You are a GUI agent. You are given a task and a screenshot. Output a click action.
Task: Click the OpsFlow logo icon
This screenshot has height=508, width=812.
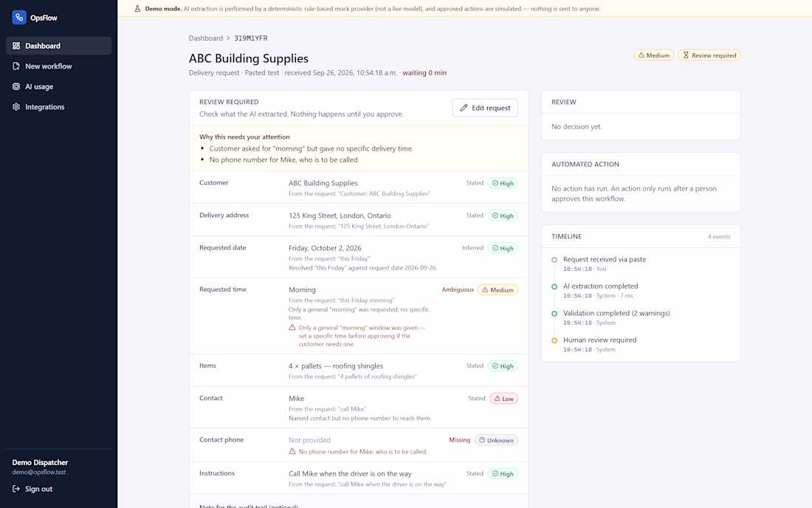click(19, 17)
